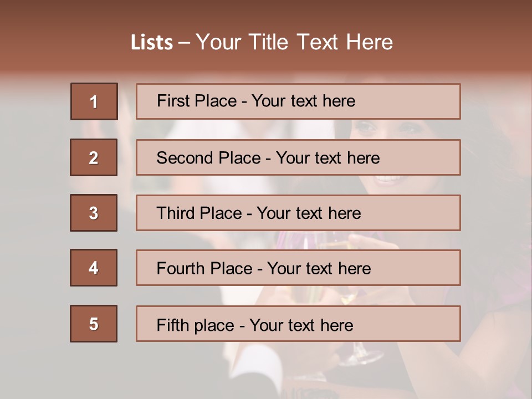532x399 pixels.
Task: Select number box 2
Action: (x=94, y=157)
